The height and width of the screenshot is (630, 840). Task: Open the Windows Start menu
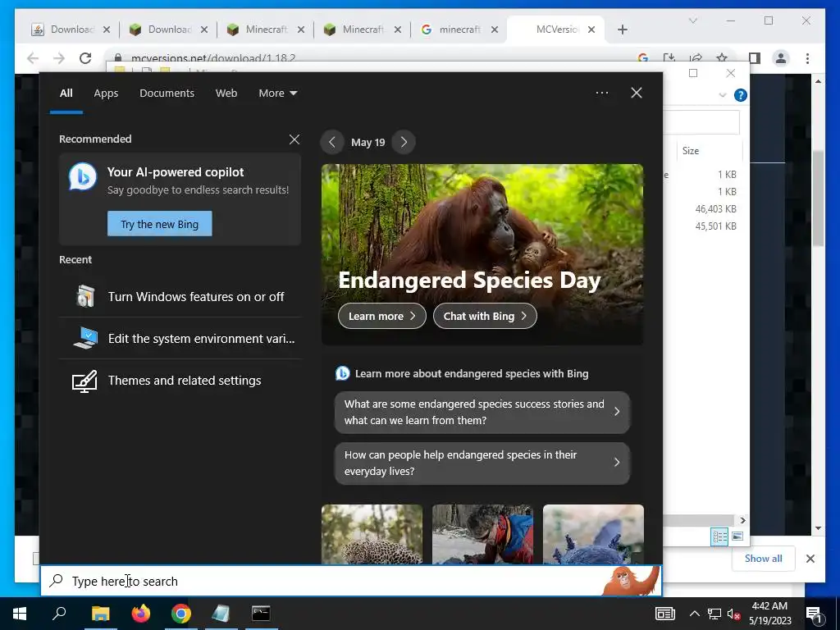click(20, 614)
